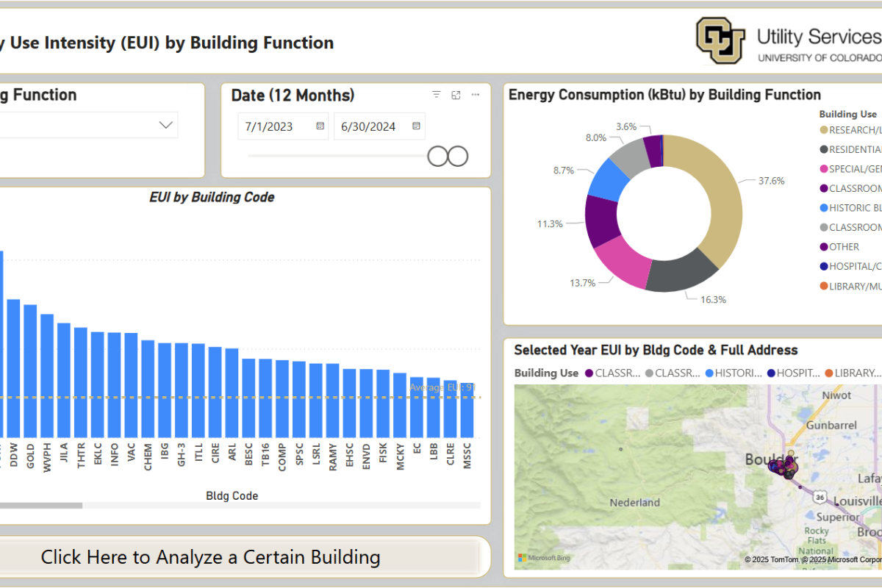
Task: Click the Microsoft Bing logo on map
Action: click(544, 558)
